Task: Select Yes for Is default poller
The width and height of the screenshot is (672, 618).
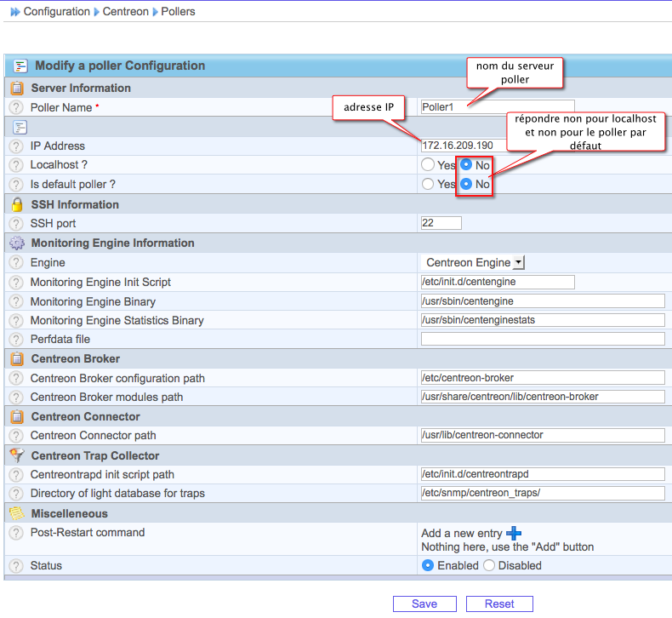Action: 428,184
